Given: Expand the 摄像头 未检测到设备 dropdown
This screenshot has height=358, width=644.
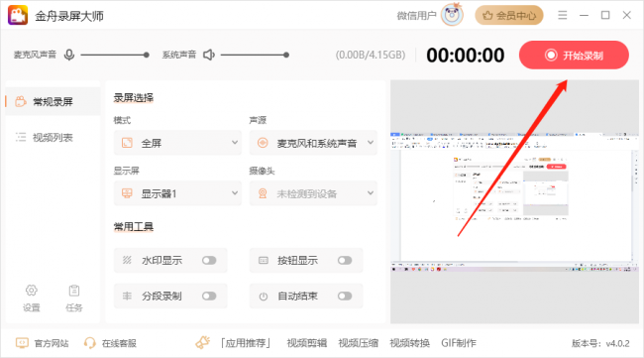Looking at the screenshot, I should (313, 193).
